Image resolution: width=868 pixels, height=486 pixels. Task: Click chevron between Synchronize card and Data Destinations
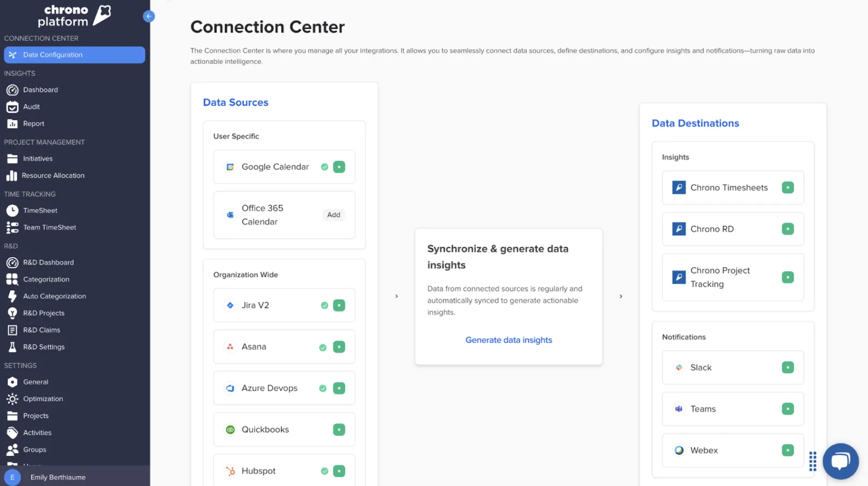click(x=621, y=296)
